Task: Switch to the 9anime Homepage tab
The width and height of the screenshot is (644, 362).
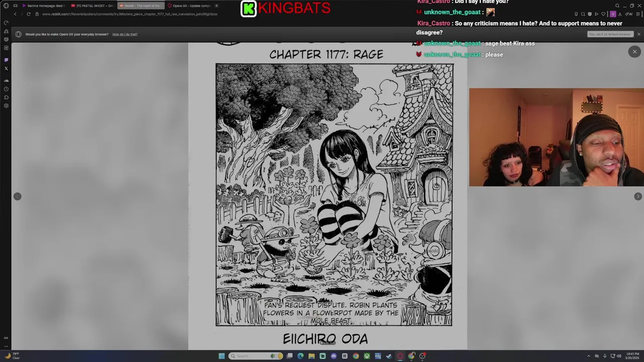Action: point(43,6)
